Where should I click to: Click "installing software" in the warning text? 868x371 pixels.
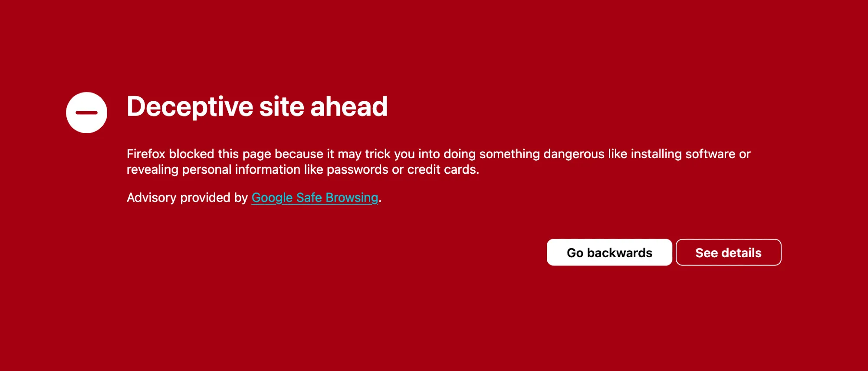(683, 154)
